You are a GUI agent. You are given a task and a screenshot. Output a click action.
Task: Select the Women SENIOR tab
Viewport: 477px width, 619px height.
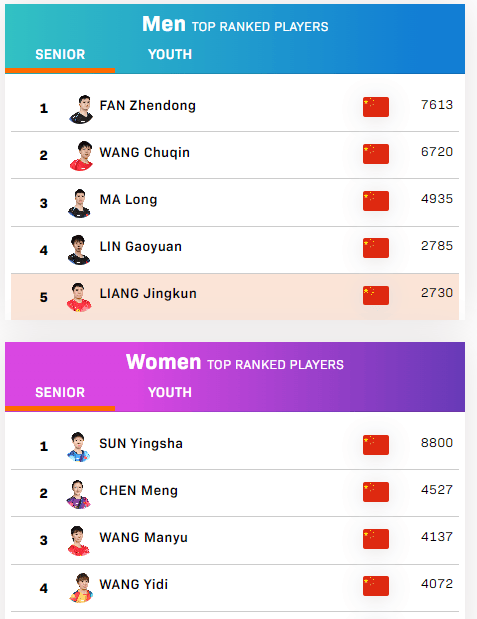click(60, 392)
